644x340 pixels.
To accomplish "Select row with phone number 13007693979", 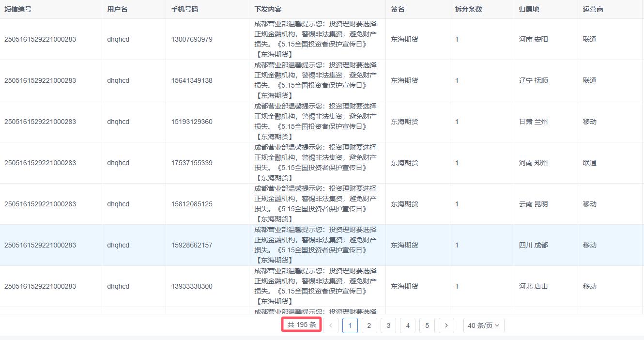I will 192,39.
